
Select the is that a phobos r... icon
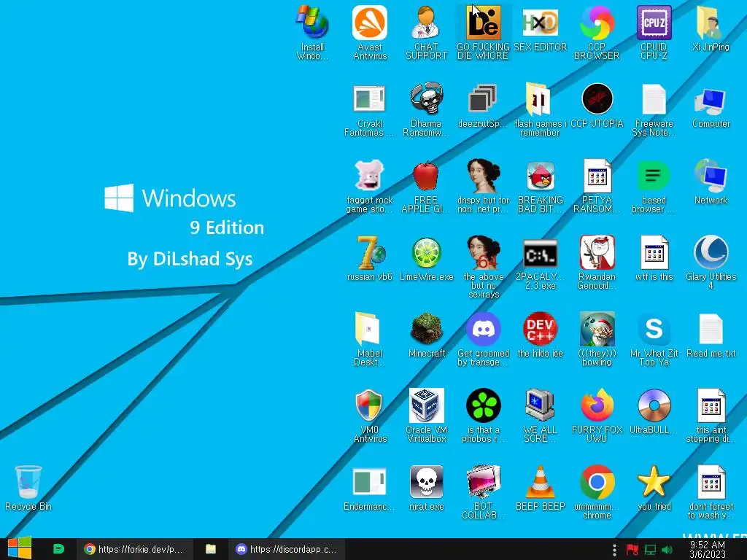483,416
